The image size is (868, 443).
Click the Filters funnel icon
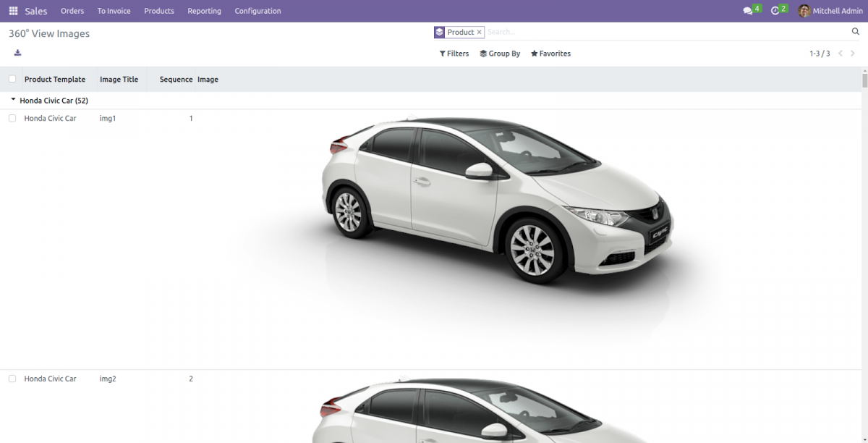(x=443, y=53)
